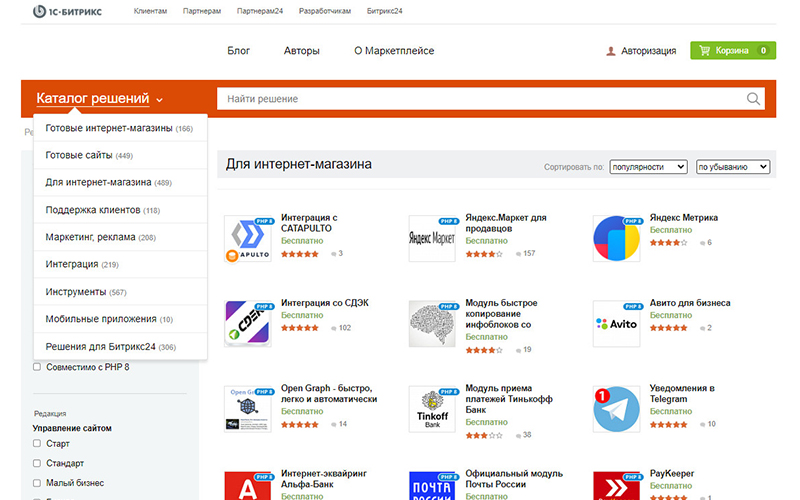Click the CDEK integration icon

tap(248, 324)
